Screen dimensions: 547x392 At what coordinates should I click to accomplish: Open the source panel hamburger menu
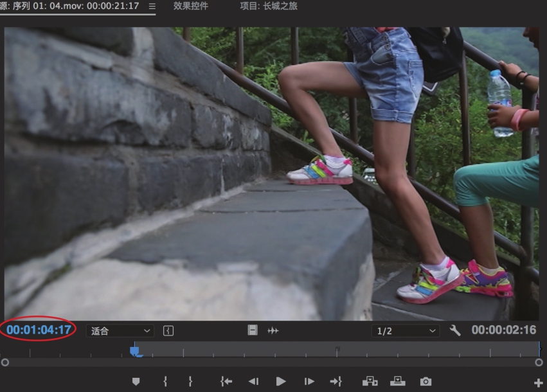click(x=152, y=6)
